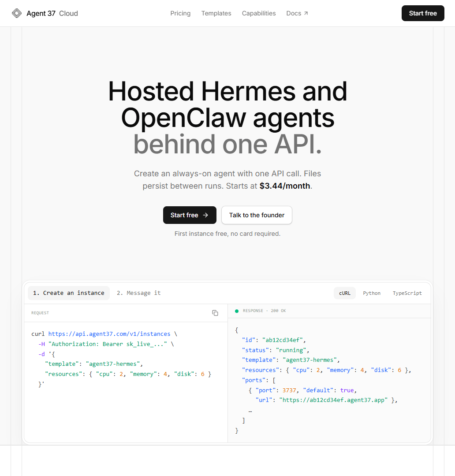Click 'RESPONSE · 200 OK' label
455x476 pixels.
click(264, 311)
